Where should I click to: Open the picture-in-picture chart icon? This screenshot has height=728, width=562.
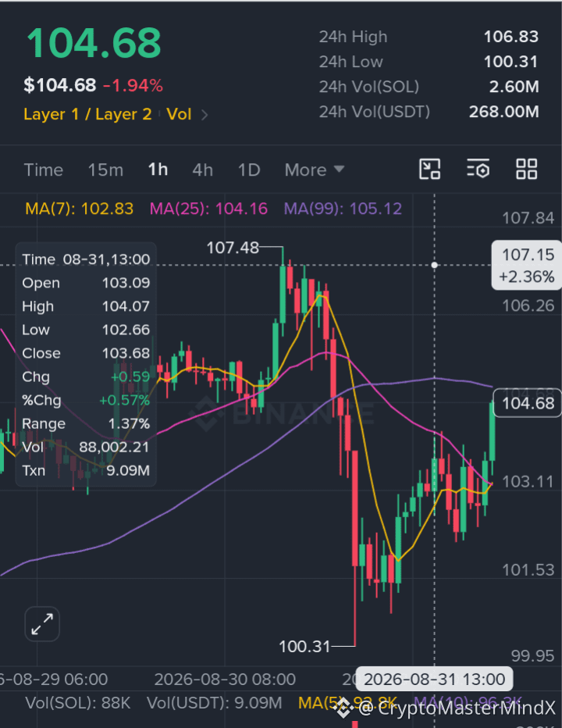(x=429, y=169)
